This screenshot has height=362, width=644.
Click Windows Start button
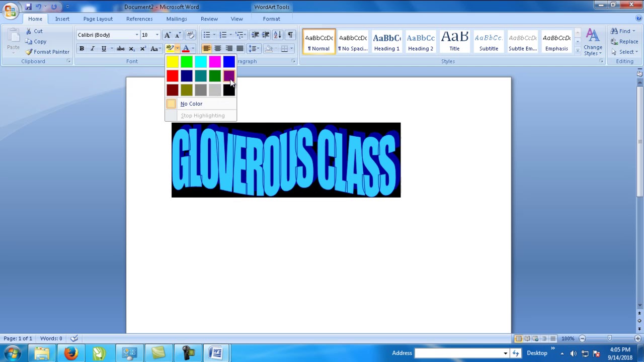coord(13,353)
